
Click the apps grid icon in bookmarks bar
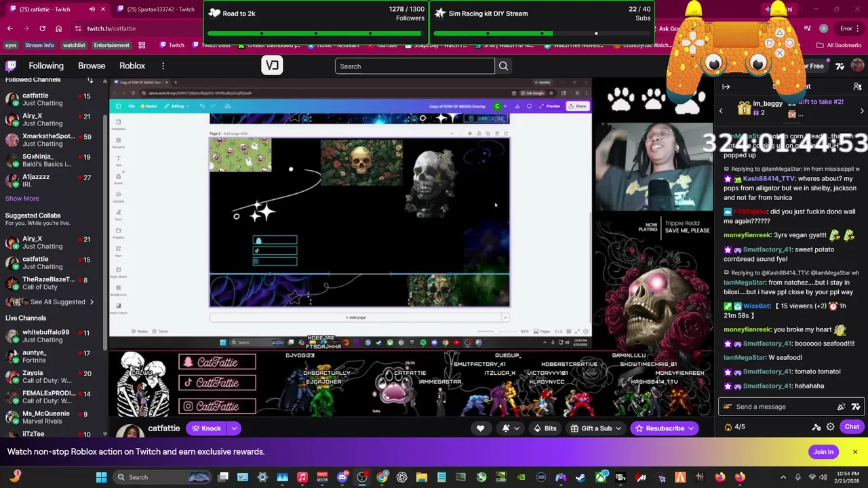tap(142, 45)
